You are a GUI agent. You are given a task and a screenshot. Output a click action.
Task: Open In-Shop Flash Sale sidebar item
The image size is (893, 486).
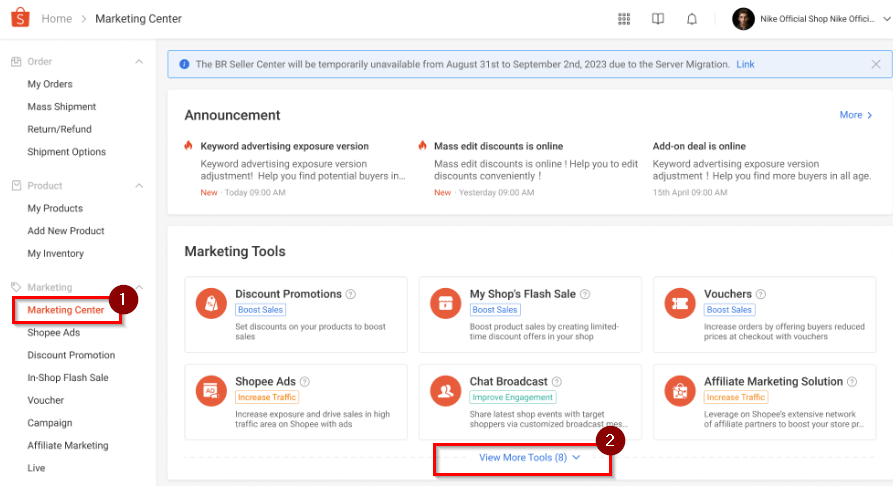68,378
